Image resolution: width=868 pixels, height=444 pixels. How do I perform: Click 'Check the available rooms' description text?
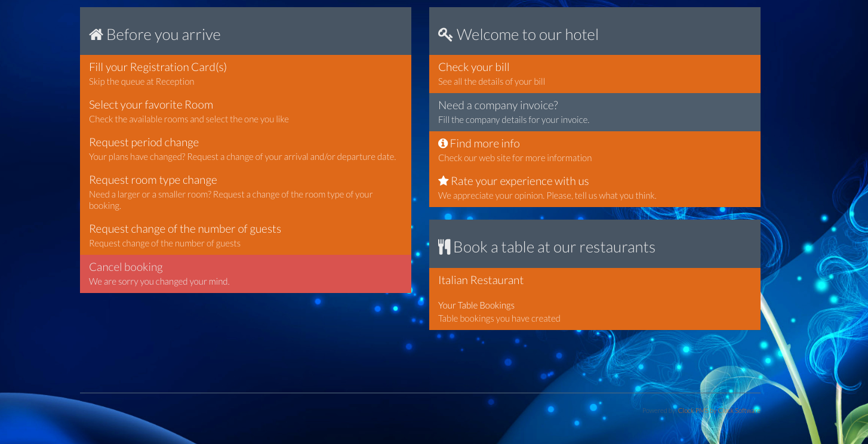189,119
